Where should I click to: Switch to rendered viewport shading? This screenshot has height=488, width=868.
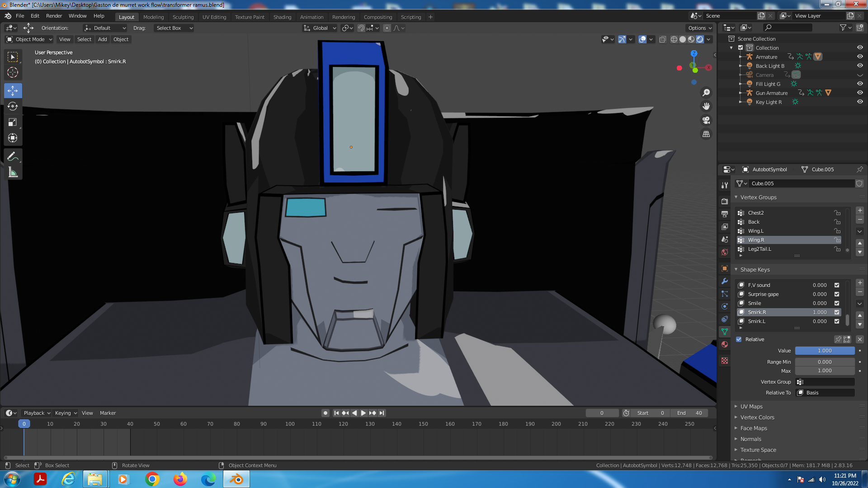click(700, 39)
